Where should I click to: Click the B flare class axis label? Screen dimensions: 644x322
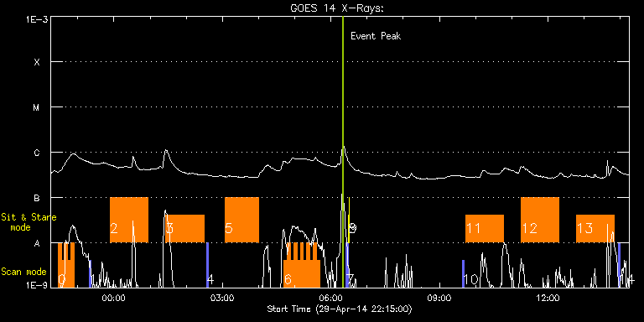point(37,199)
